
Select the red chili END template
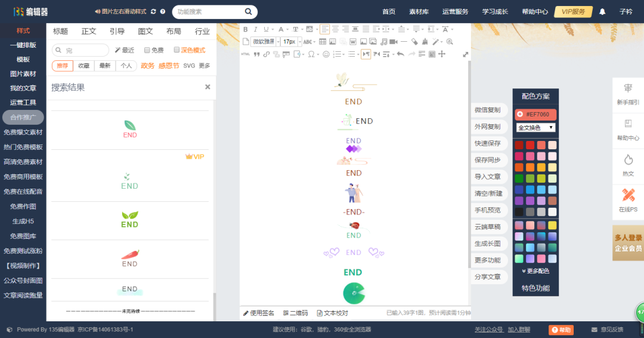pos(130,259)
